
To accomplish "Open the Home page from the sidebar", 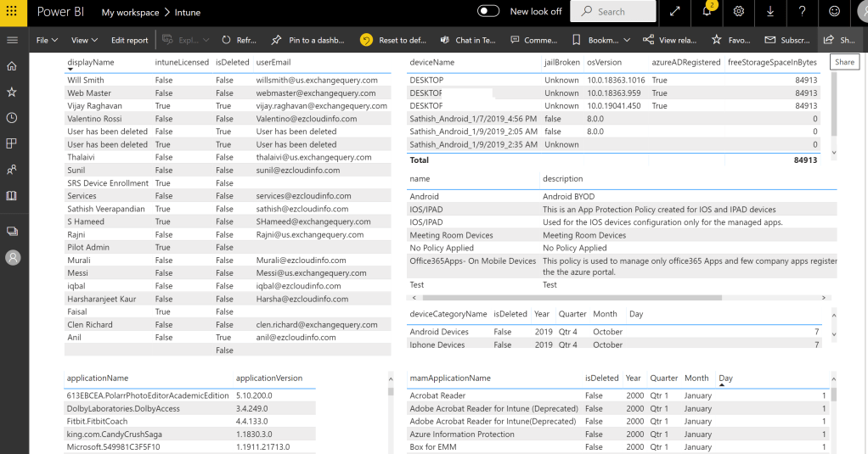I will pos(12,66).
